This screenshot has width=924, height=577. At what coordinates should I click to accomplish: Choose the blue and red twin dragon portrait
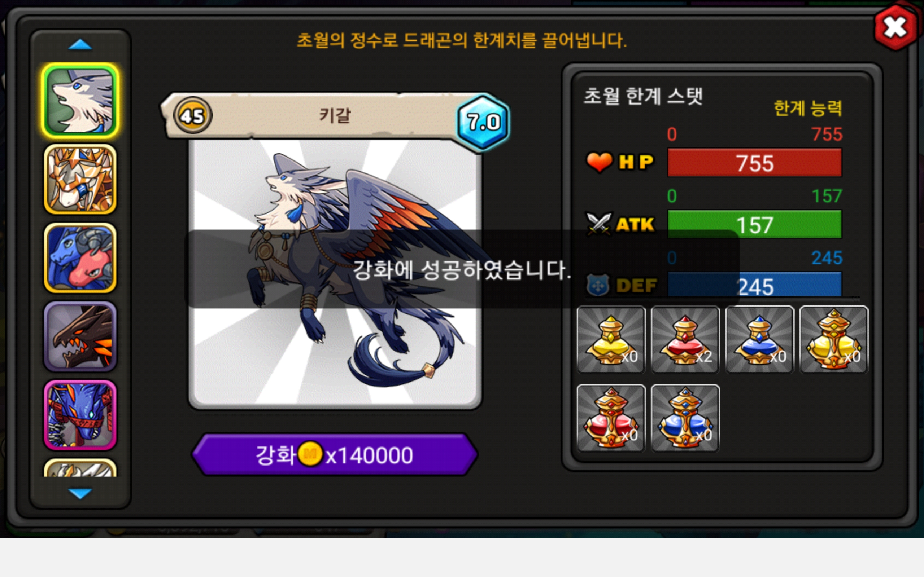click(80, 258)
